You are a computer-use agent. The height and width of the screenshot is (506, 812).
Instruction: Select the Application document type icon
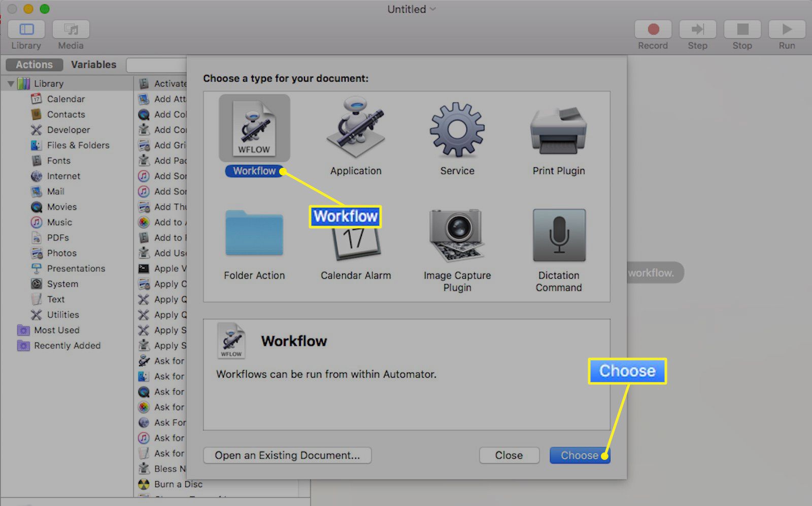pos(356,128)
